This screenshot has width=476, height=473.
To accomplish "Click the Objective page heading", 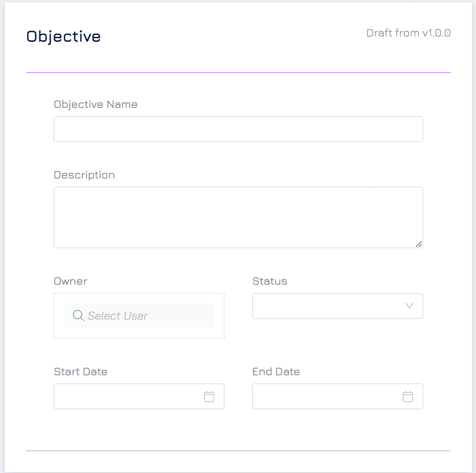I will click(63, 37).
